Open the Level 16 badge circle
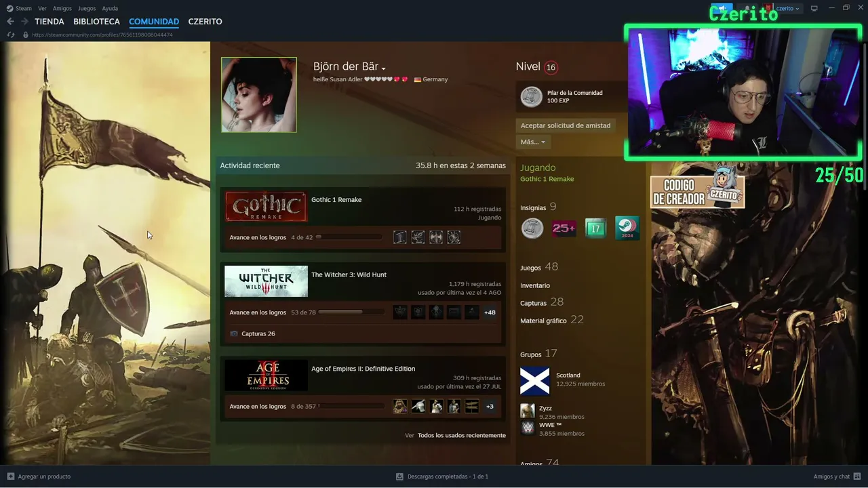868x488 pixels. pyautogui.click(x=551, y=67)
